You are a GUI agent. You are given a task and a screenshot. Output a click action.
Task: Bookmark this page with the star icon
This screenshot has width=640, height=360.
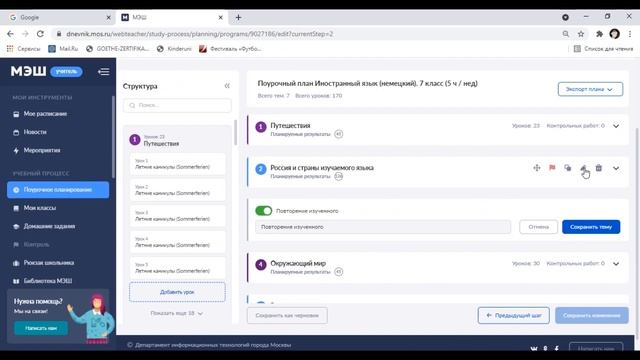[581, 34]
